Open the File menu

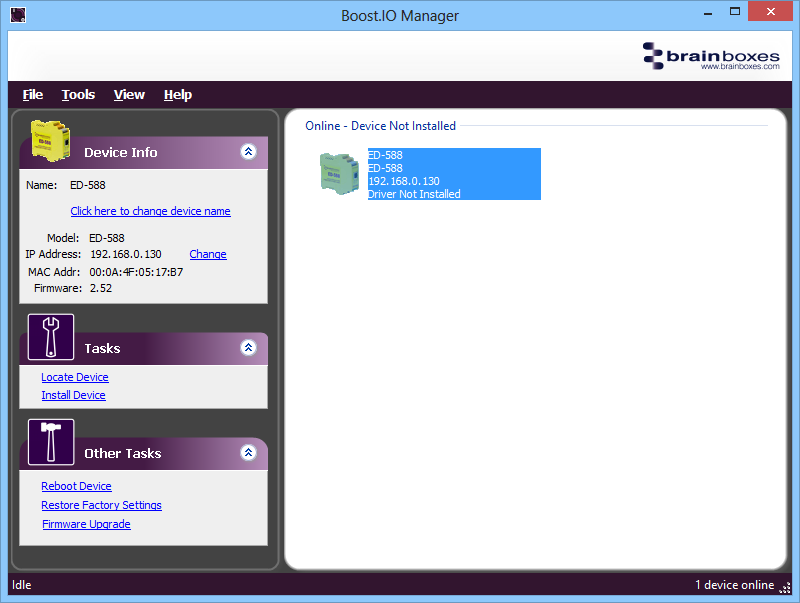pyautogui.click(x=32, y=94)
